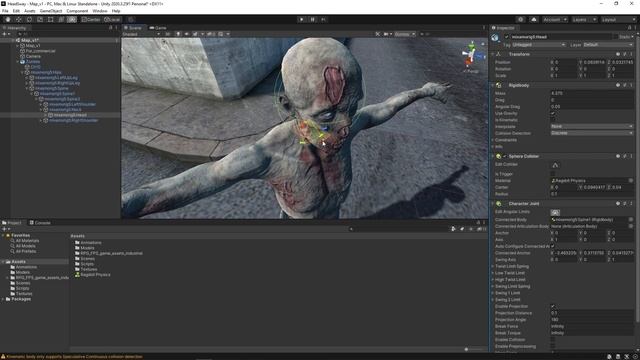Open the Layout dropdown
Image resolution: width=640 pixels, height=360 pixels.
tap(618, 20)
